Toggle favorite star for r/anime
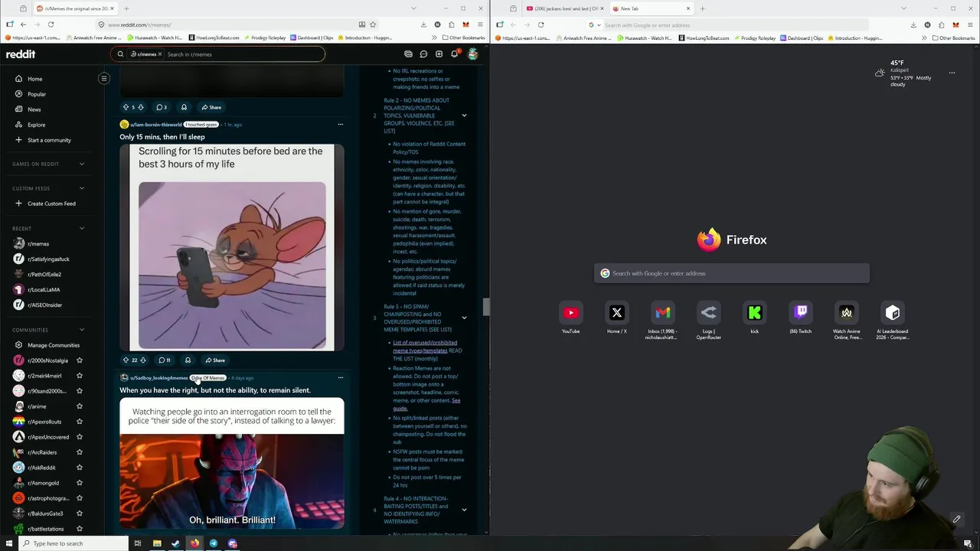 (80, 406)
